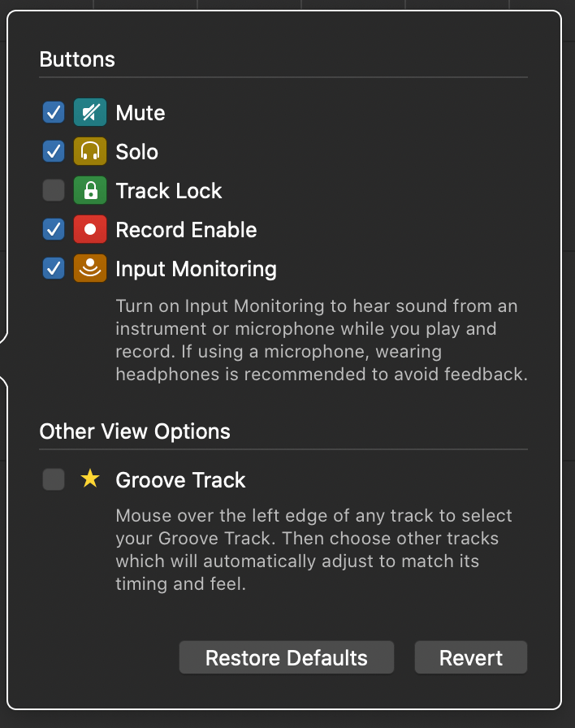
Task: Enable the Groove Track checkbox
Action: click(54, 480)
